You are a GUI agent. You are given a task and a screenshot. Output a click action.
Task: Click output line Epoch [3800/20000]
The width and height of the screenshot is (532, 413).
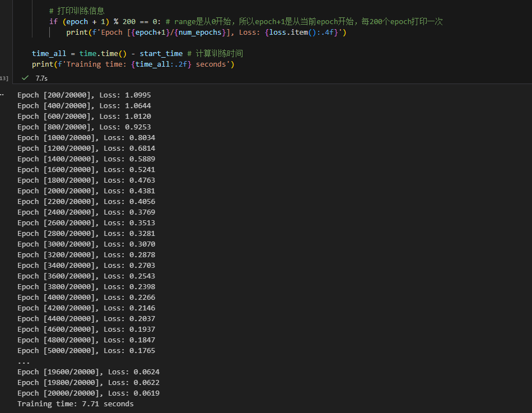(86, 287)
